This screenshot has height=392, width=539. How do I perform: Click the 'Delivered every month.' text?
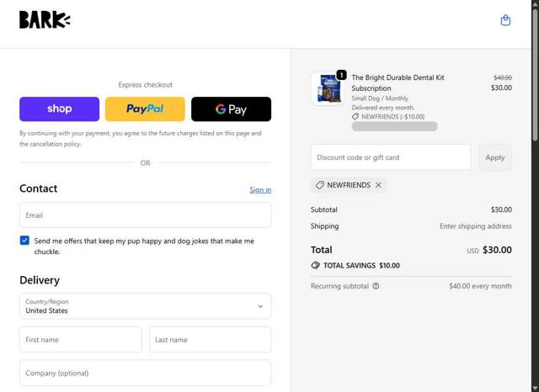tap(383, 108)
